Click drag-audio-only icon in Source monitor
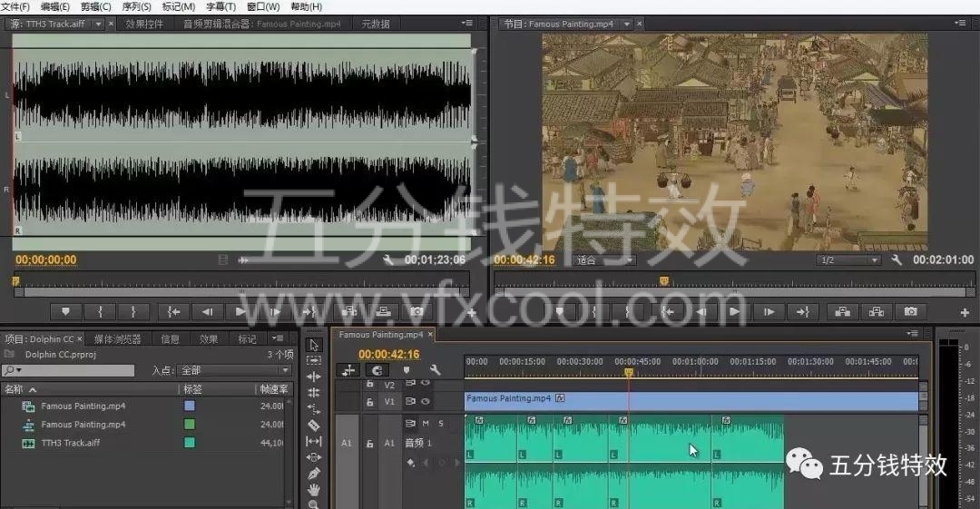Screen dimensions: 980x509 pos(243,259)
